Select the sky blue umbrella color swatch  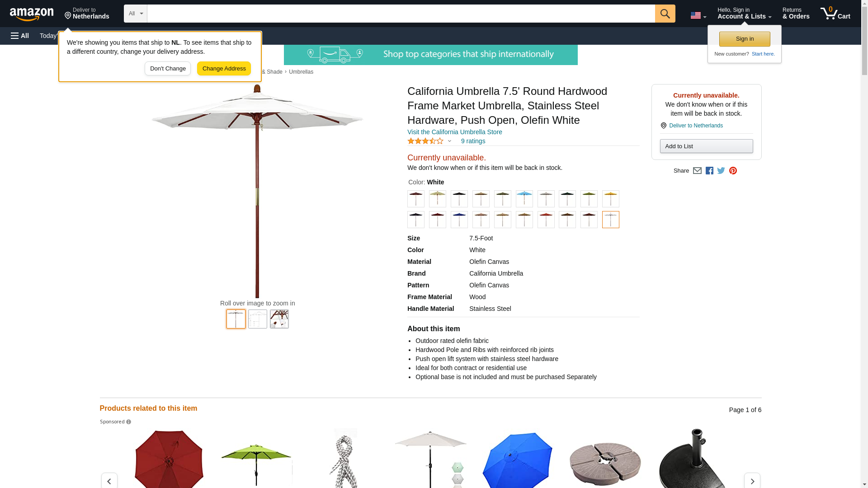point(524,199)
